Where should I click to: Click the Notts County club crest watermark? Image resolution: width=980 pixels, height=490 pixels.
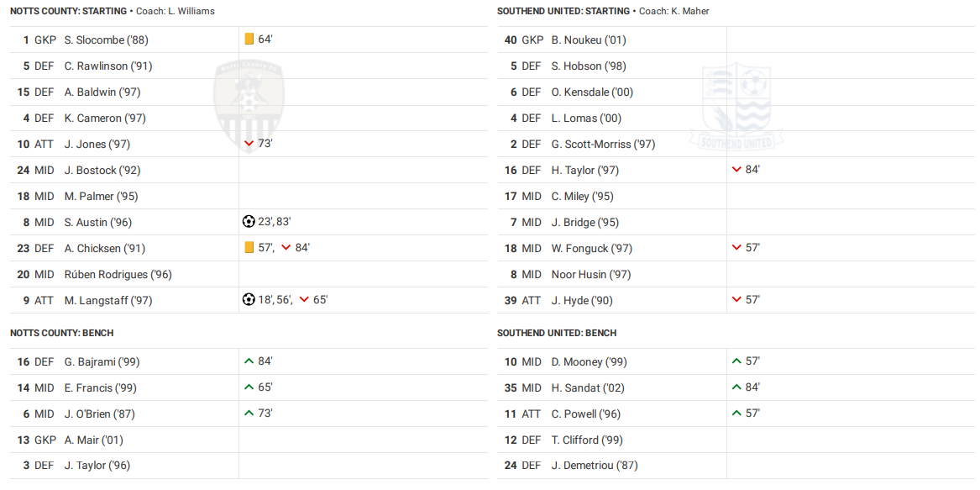(x=249, y=104)
